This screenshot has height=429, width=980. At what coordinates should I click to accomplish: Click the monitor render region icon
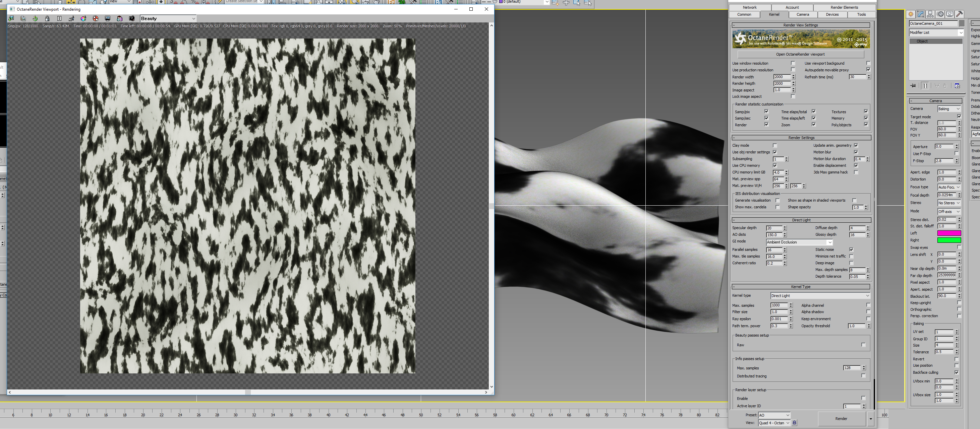coord(108,18)
